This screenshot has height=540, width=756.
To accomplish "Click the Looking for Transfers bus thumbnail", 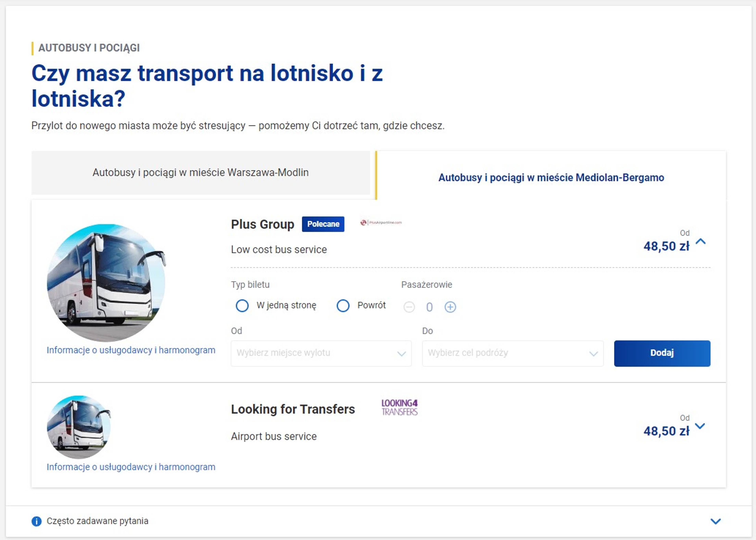I will [x=79, y=427].
